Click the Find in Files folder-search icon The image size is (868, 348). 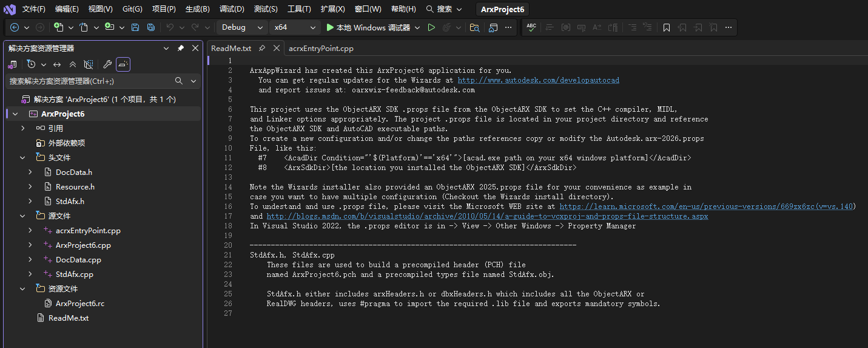coord(474,27)
